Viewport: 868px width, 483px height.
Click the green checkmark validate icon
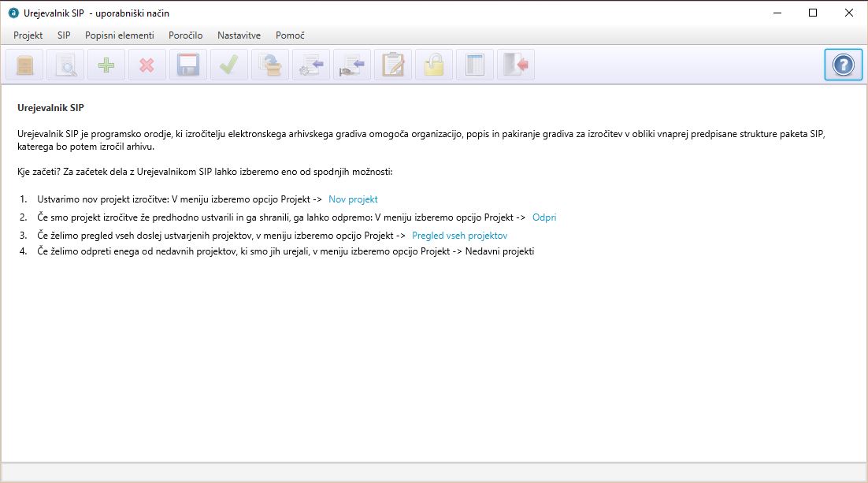228,65
